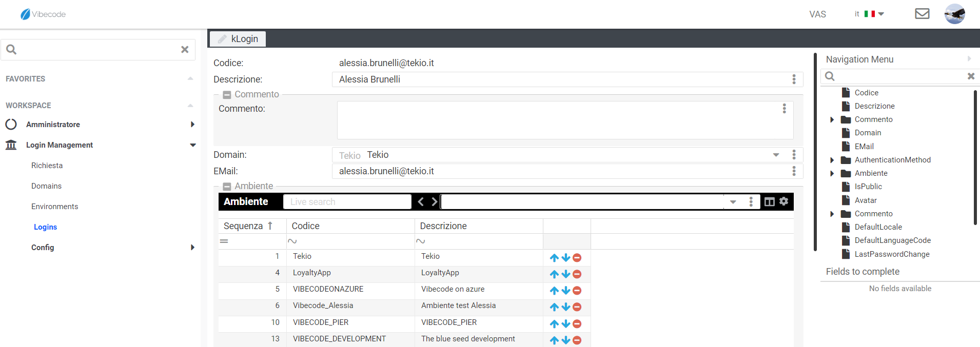Click the columns layout icon in Ambiente toolbar
The image size is (980, 347).
pos(769,201)
